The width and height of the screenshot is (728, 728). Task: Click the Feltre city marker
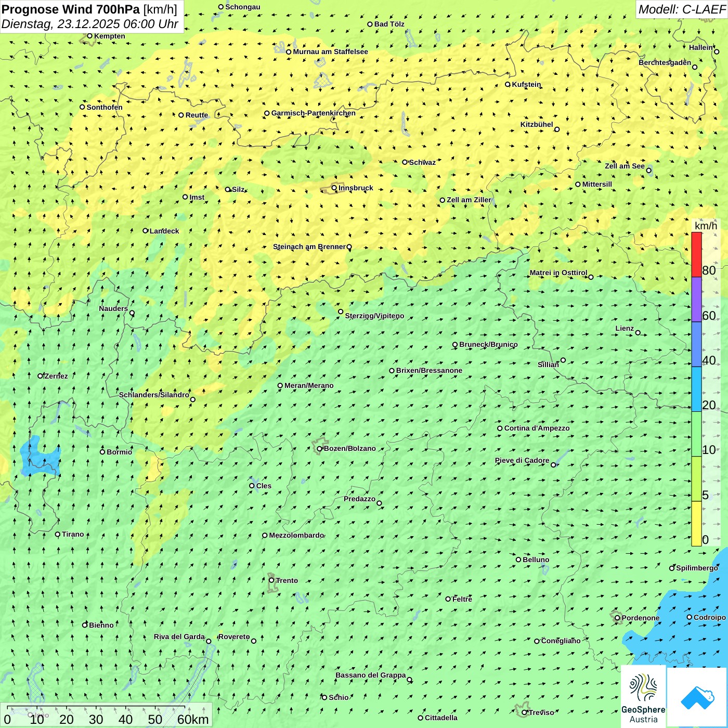(x=448, y=599)
